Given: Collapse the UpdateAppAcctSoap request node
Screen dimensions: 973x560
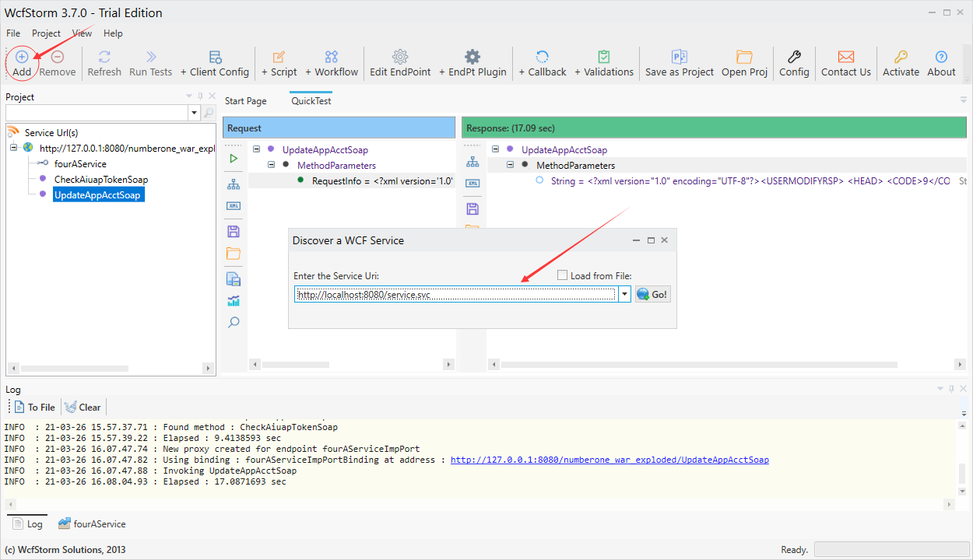Looking at the screenshot, I should tap(256, 149).
